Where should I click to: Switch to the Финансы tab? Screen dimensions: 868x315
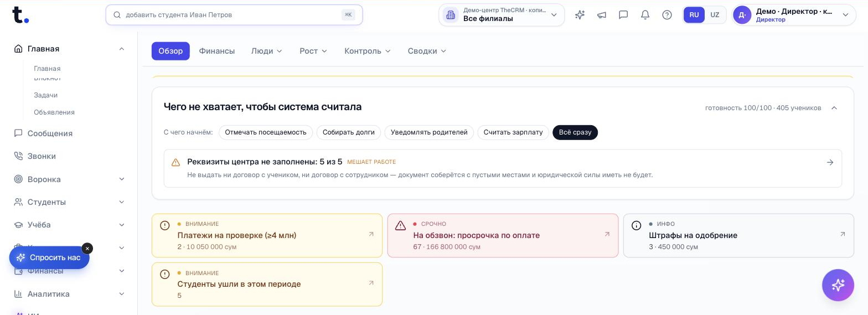(217, 51)
